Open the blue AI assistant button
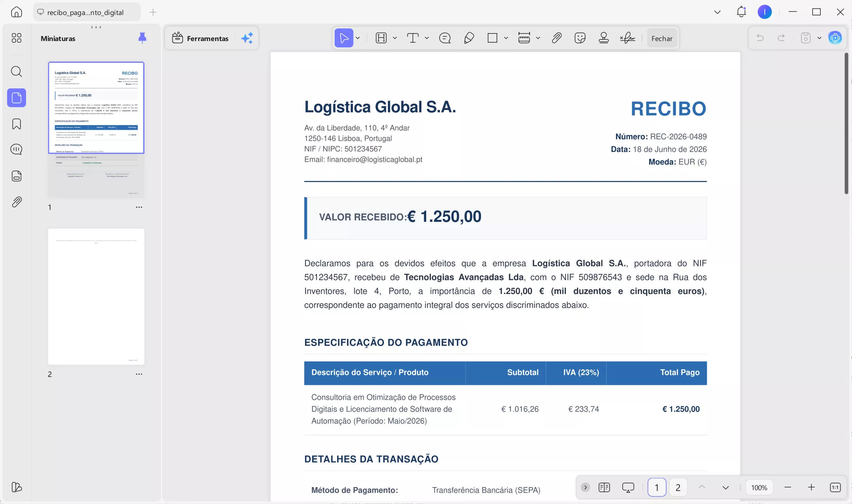The height and width of the screenshot is (504, 852). click(835, 38)
